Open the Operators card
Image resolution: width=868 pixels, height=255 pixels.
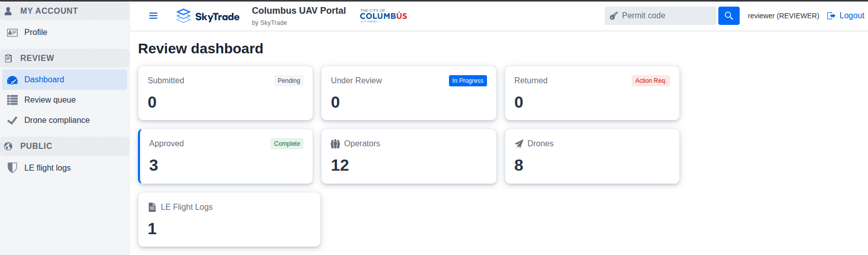coord(409,156)
